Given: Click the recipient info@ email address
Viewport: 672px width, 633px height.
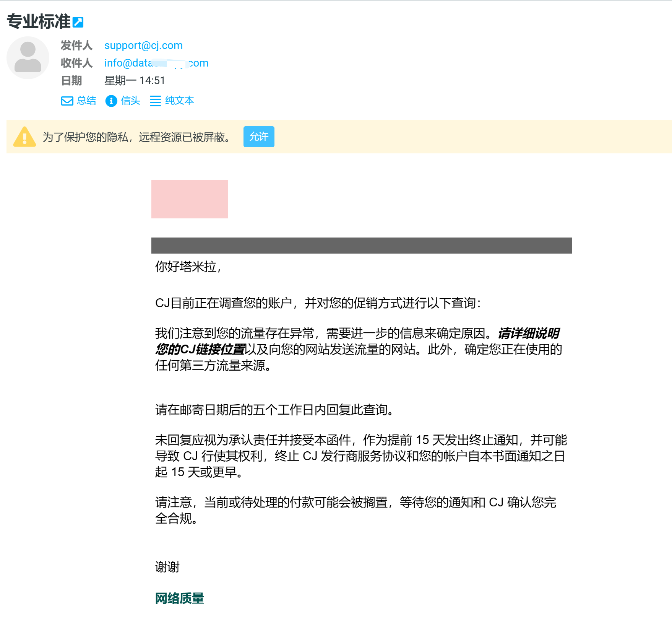Looking at the screenshot, I should (156, 63).
